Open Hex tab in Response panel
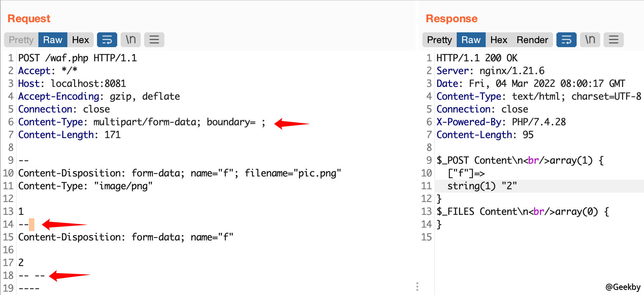 click(498, 40)
